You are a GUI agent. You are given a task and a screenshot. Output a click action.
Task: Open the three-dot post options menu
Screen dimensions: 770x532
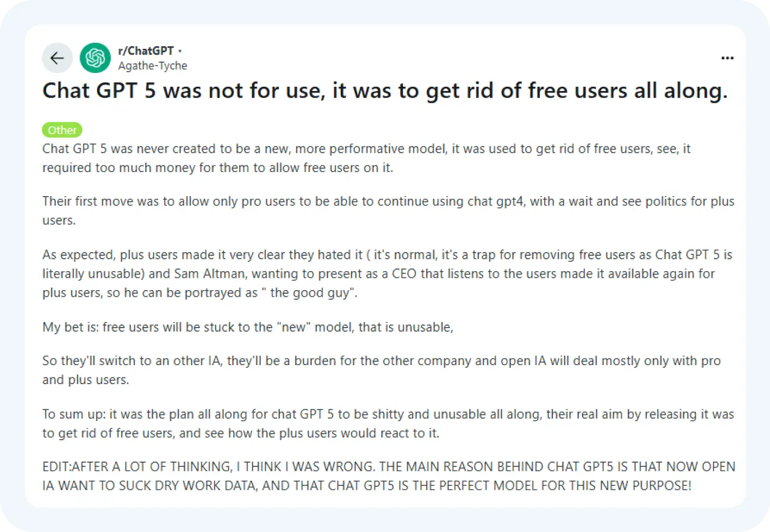point(727,58)
